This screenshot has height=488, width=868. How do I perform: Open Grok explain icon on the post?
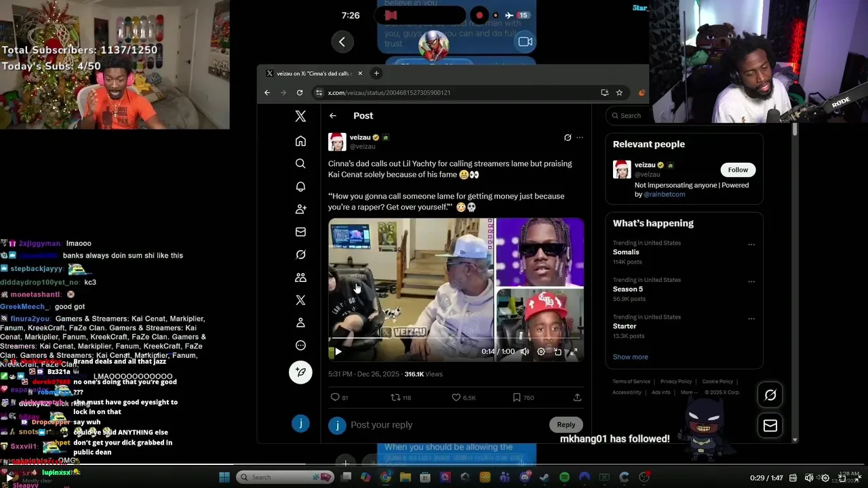pos(568,138)
